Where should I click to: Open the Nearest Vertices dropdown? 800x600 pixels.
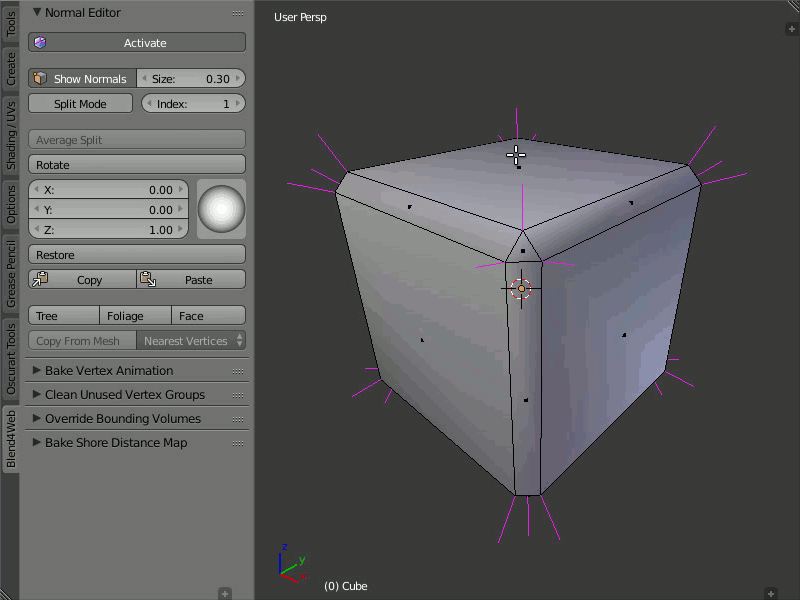point(191,341)
